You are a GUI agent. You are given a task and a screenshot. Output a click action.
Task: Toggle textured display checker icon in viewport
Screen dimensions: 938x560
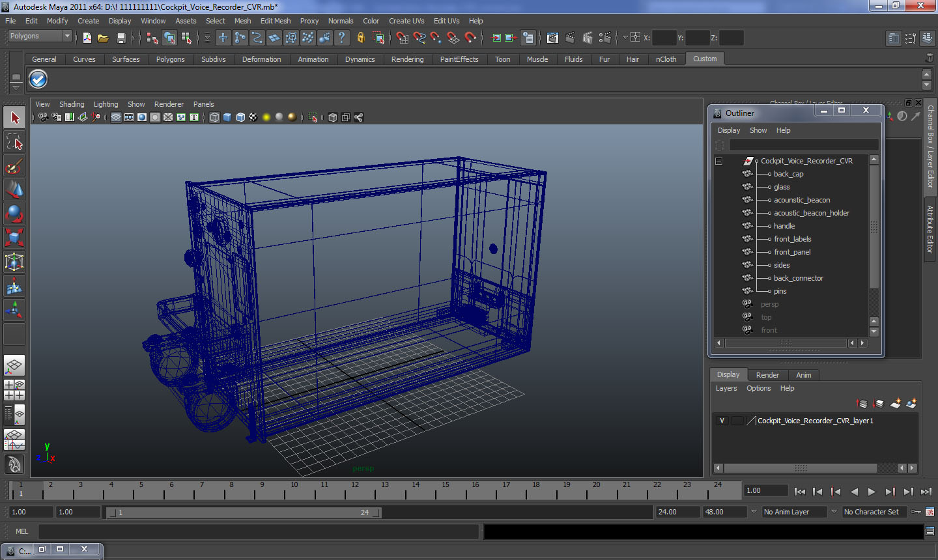click(x=253, y=117)
